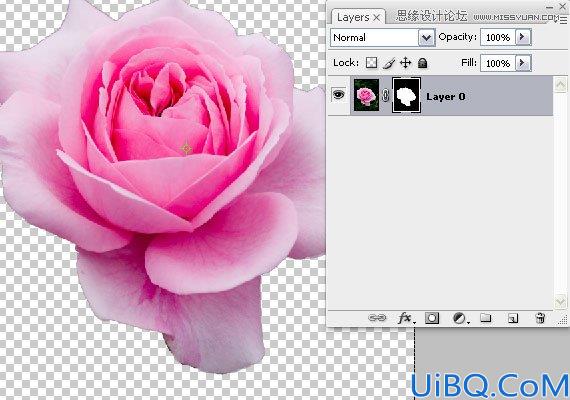Screen dimensions: 570x400
Task: Unlink mask chain icon on Layer 0
Action: click(x=386, y=96)
